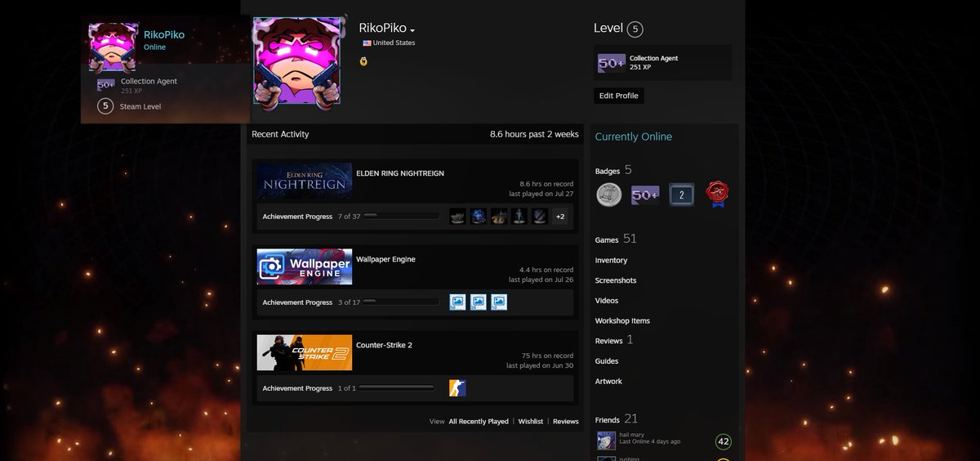Click the small avatar in hover card

pyautogui.click(x=113, y=47)
